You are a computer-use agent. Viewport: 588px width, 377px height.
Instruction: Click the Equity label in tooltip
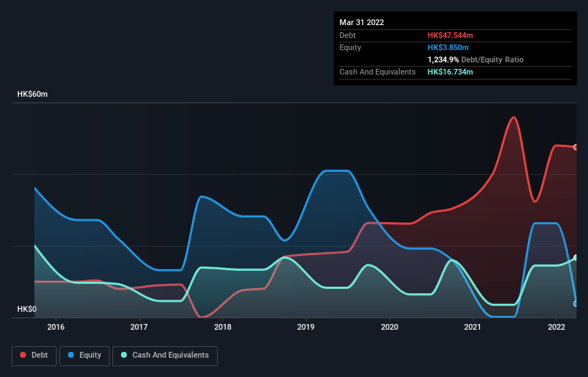pyautogui.click(x=350, y=47)
